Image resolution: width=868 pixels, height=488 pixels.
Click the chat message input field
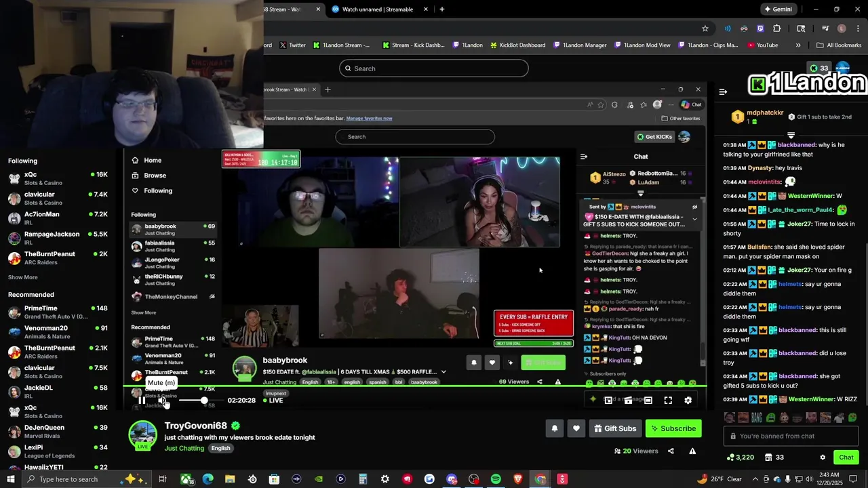pyautogui.click(x=791, y=436)
